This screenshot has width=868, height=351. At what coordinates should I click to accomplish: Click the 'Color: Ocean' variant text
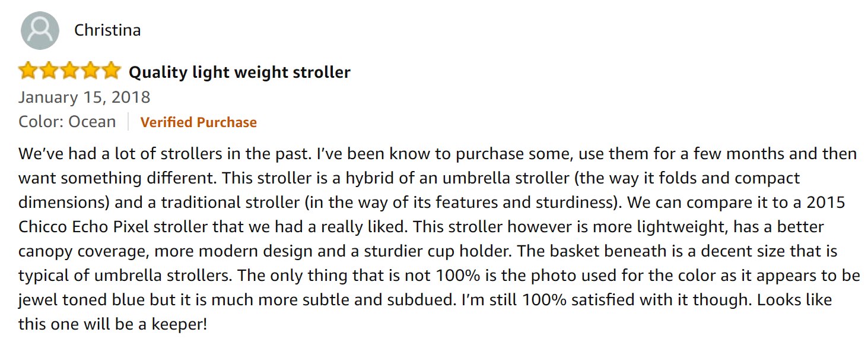(67, 122)
